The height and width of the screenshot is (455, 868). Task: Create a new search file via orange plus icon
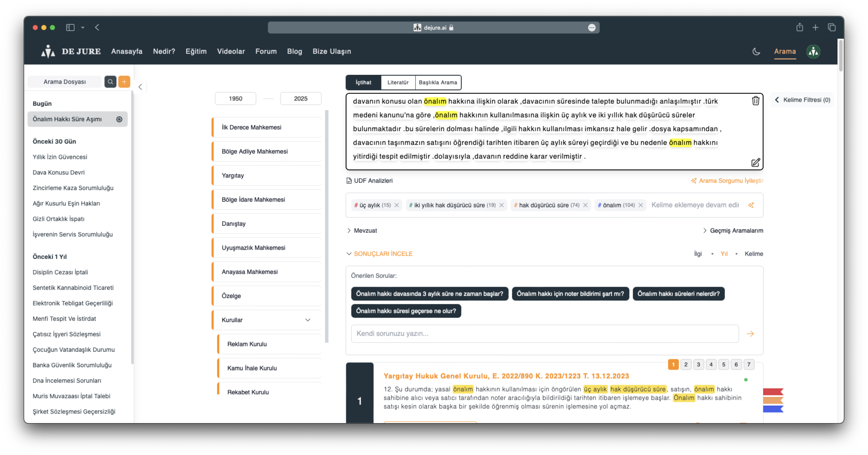(x=124, y=81)
